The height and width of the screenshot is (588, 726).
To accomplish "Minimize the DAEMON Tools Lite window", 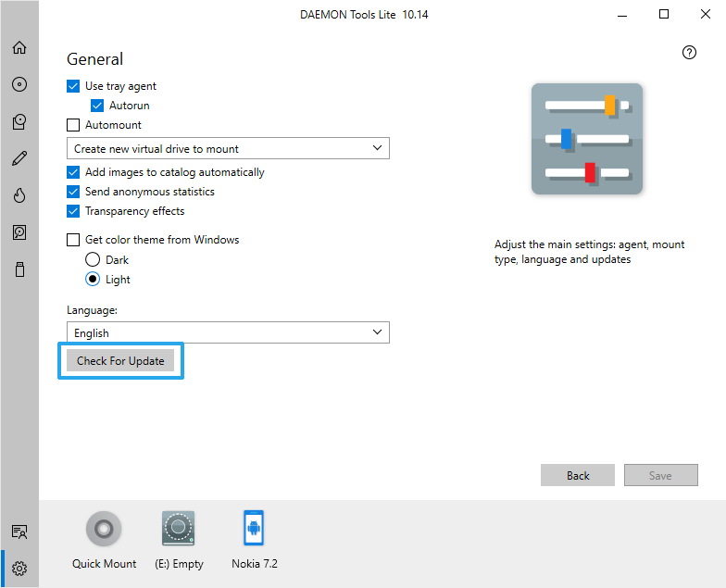I will pos(622,15).
